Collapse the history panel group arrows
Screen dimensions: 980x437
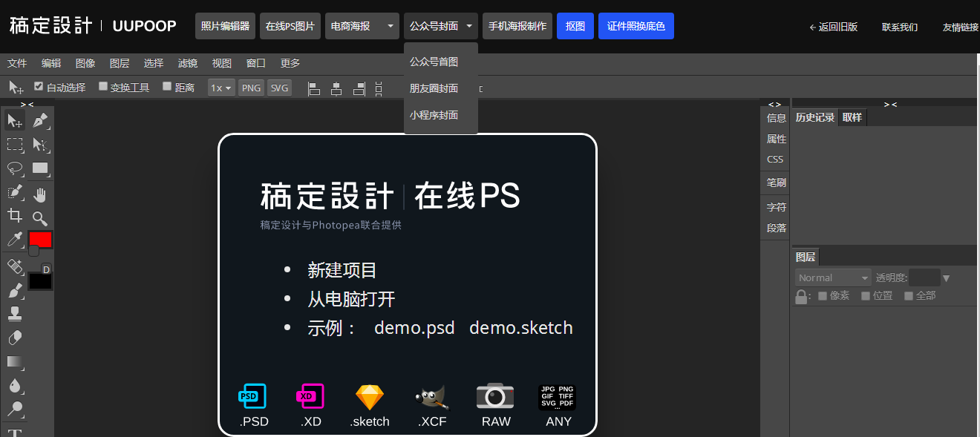click(890, 105)
